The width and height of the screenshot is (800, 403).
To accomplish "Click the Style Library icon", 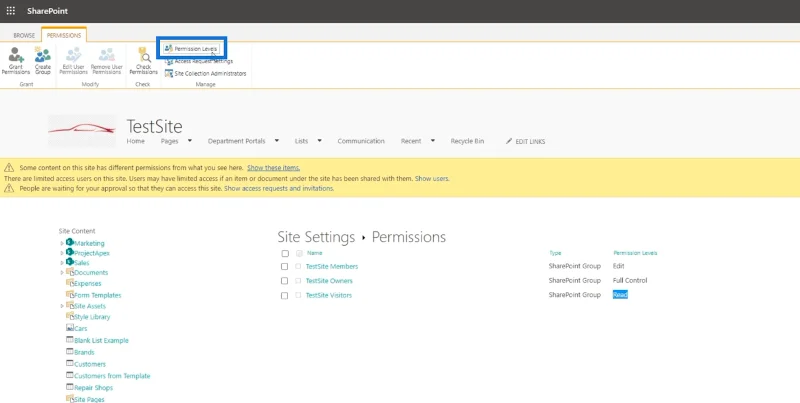I will (70, 316).
